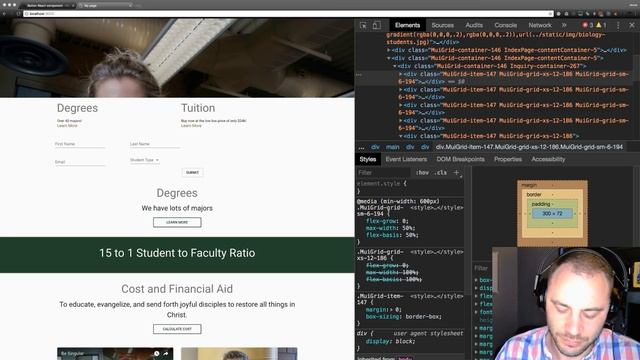Image resolution: width=640 pixels, height=360 pixels.
Task: Click the breadcrumb ellipsis at the path start
Action: coord(361,147)
